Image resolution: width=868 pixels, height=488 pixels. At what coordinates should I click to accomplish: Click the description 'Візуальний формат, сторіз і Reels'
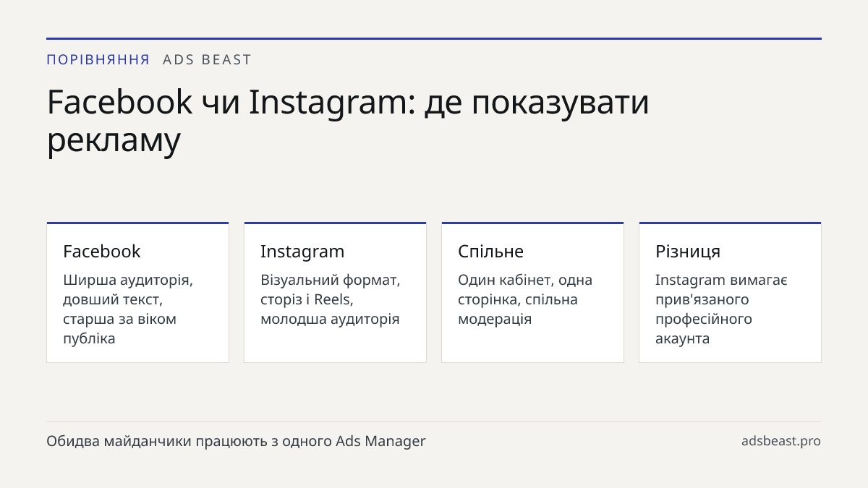click(x=331, y=299)
